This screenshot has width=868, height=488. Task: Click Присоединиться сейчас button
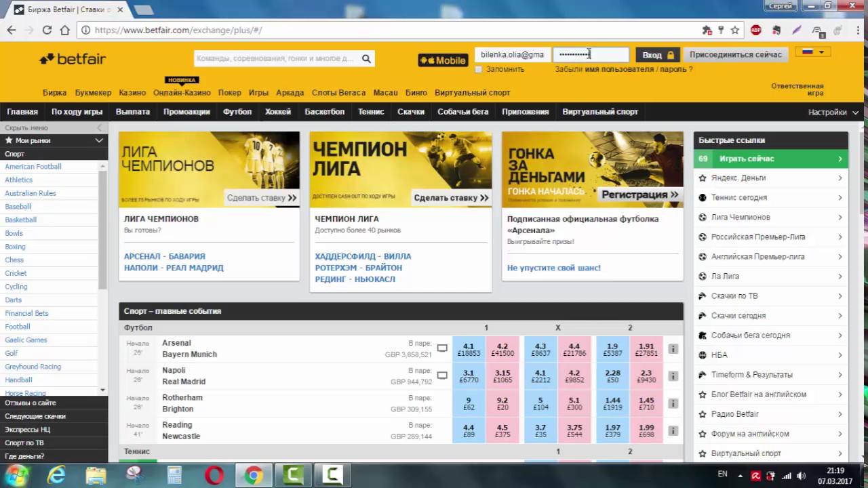point(736,55)
